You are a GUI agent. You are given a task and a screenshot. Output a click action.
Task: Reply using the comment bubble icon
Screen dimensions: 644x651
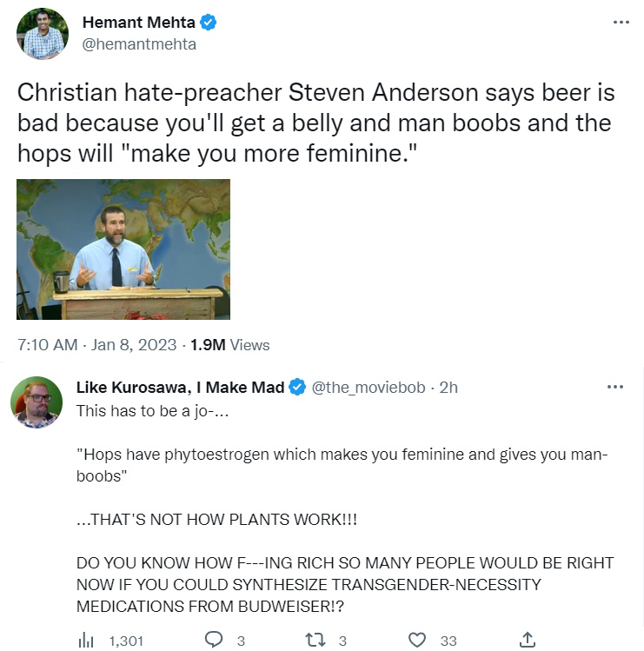tap(215, 640)
